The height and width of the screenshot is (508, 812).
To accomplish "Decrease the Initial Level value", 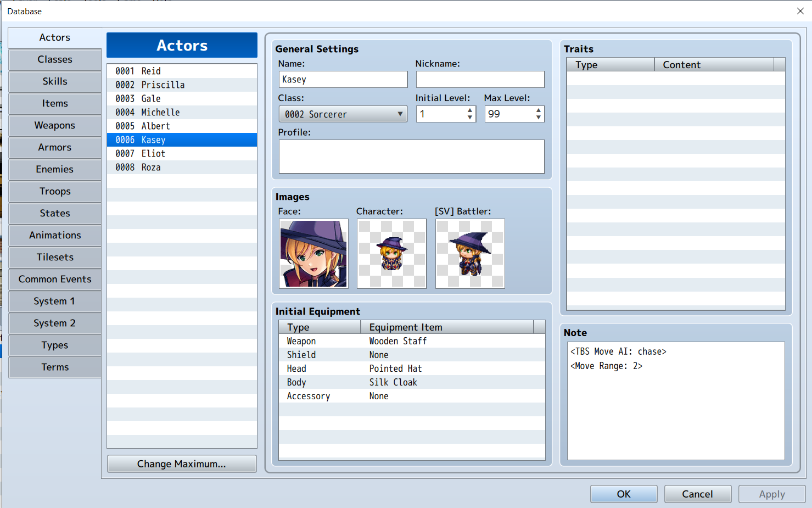I will pyautogui.click(x=470, y=118).
